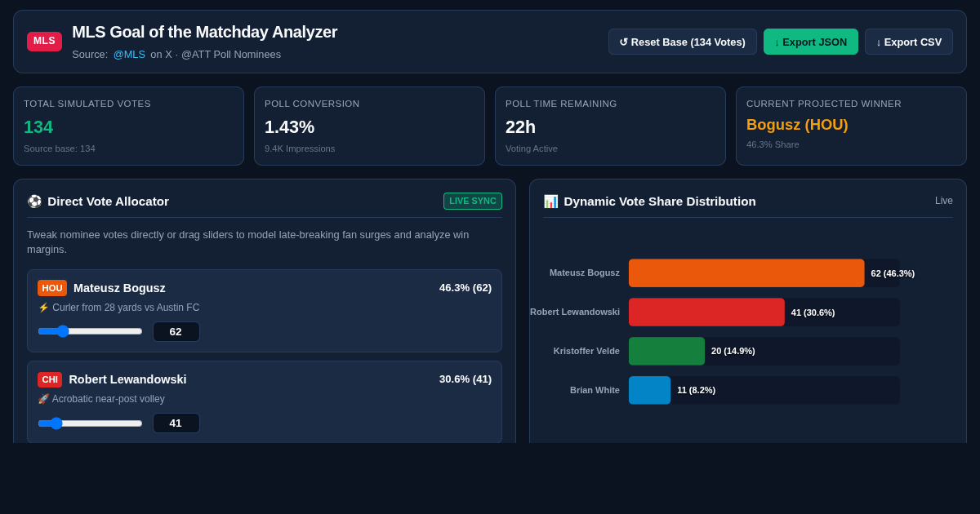Image resolution: width=980 pixels, height=514 pixels.
Task: Click the 11 (8.2%) chart label
Action: 697,390
